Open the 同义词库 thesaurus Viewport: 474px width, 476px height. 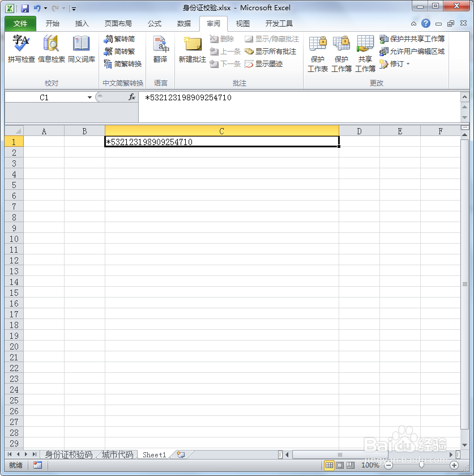[x=82, y=49]
